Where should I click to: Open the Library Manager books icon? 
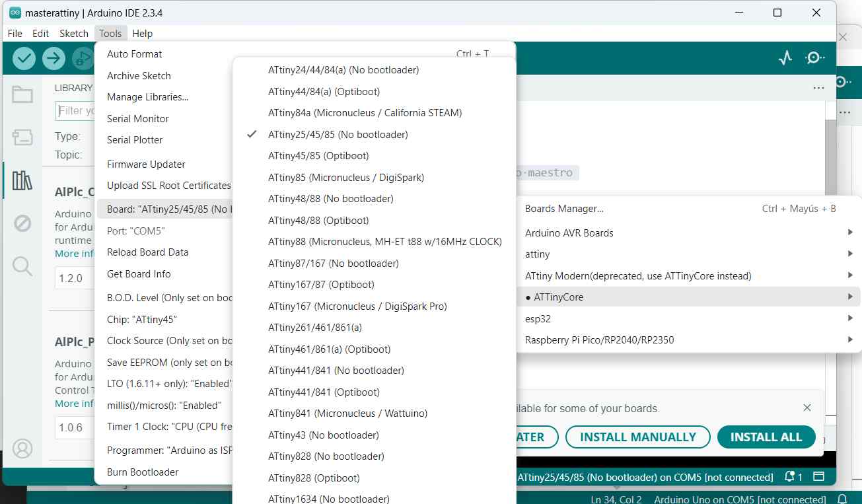coord(22,180)
